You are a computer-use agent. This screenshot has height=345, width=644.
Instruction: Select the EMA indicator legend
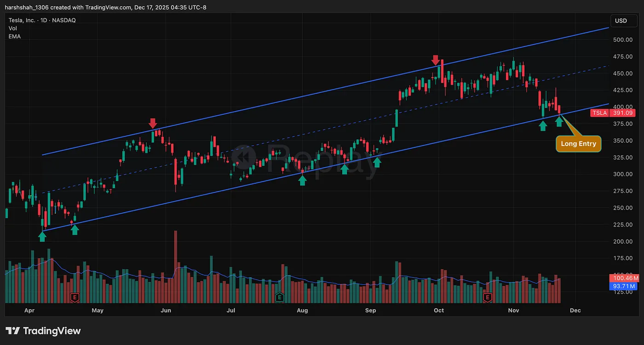pyautogui.click(x=15, y=36)
